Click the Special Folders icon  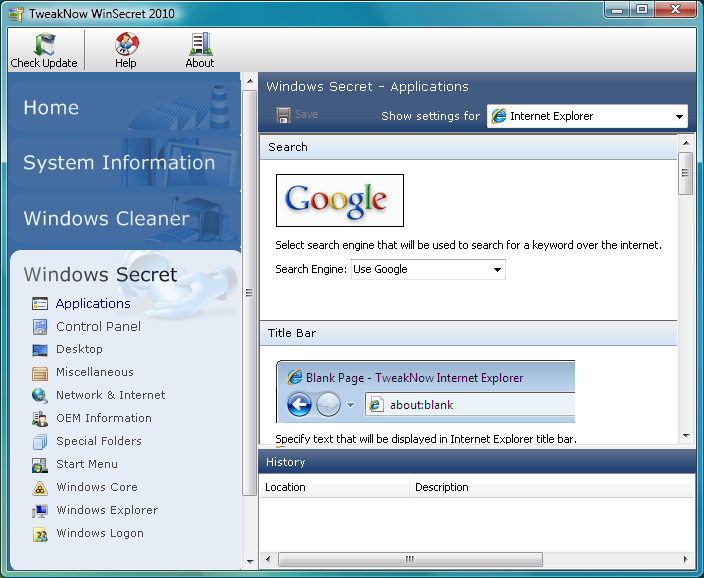[40, 442]
